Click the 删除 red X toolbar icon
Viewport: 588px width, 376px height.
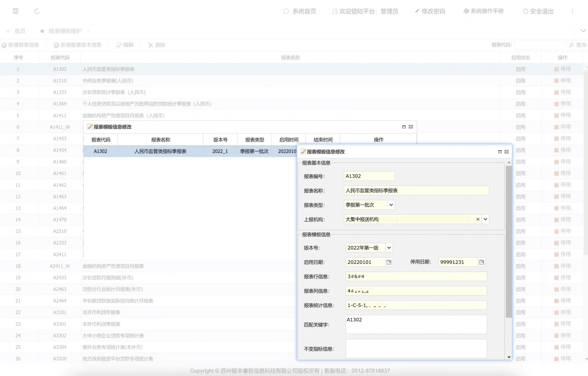[150, 45]
